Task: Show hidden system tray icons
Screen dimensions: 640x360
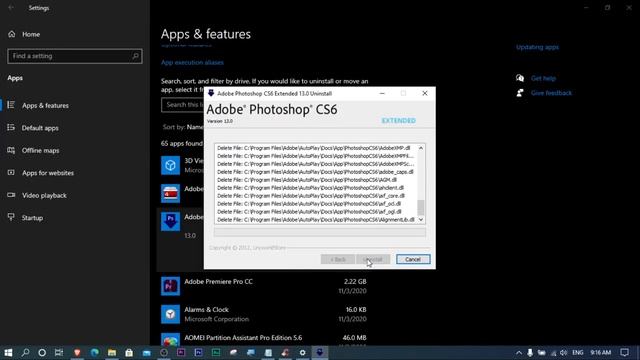Action: 519,353
